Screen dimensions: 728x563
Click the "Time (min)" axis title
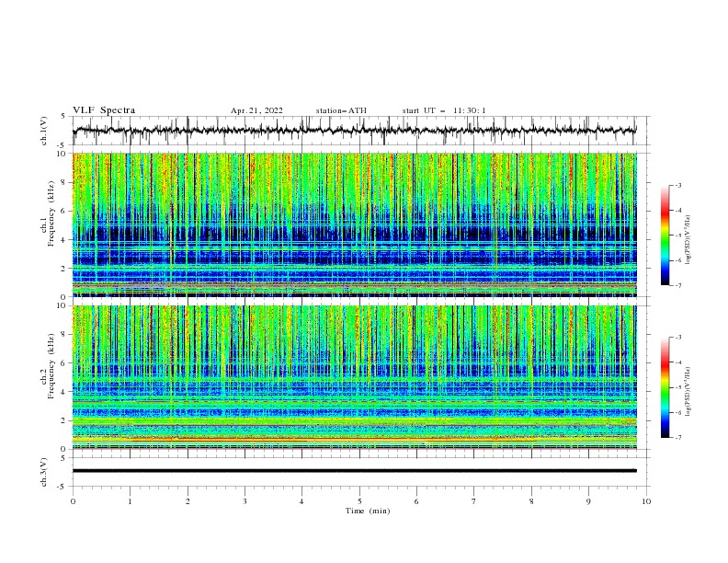point(368,511)
